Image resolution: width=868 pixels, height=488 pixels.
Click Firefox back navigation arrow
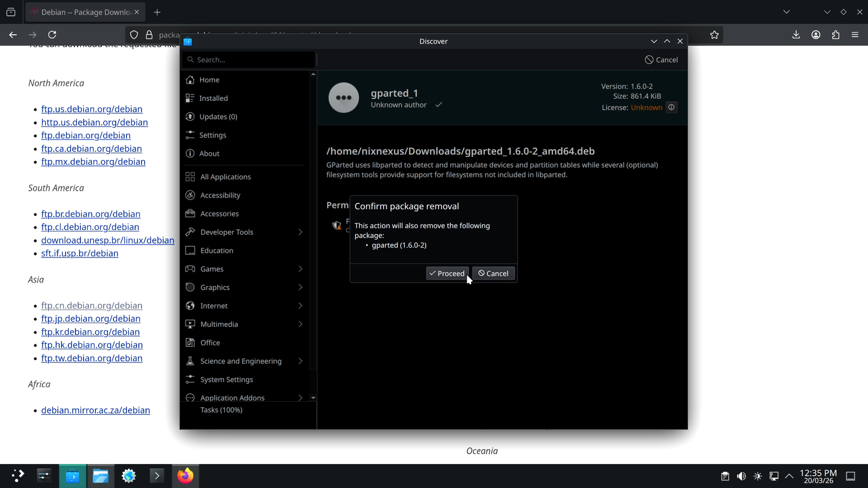click(13, 35)
